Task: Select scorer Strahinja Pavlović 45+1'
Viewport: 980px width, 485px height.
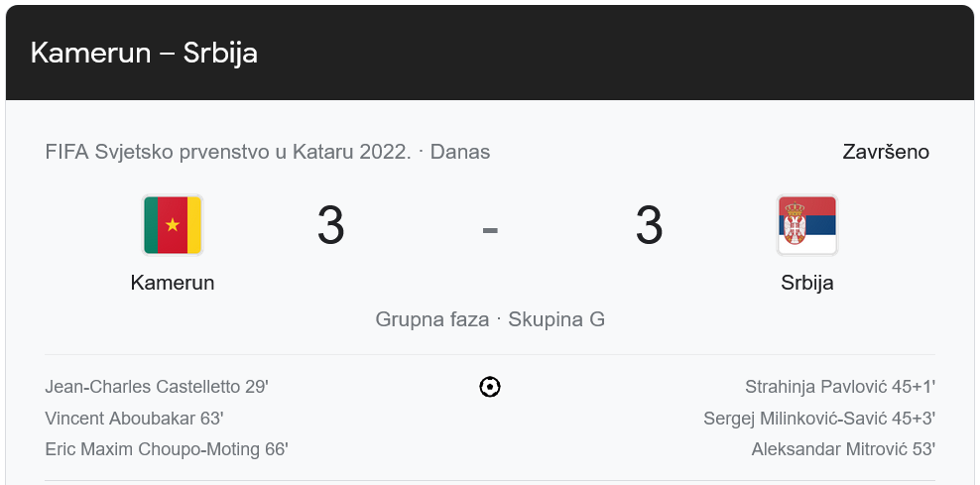Action: 840,387
